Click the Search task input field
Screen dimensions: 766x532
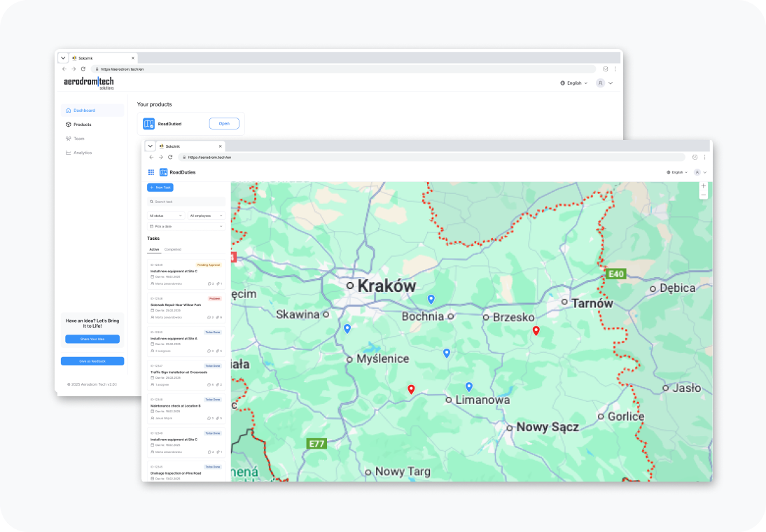click(x=186, y=202)
